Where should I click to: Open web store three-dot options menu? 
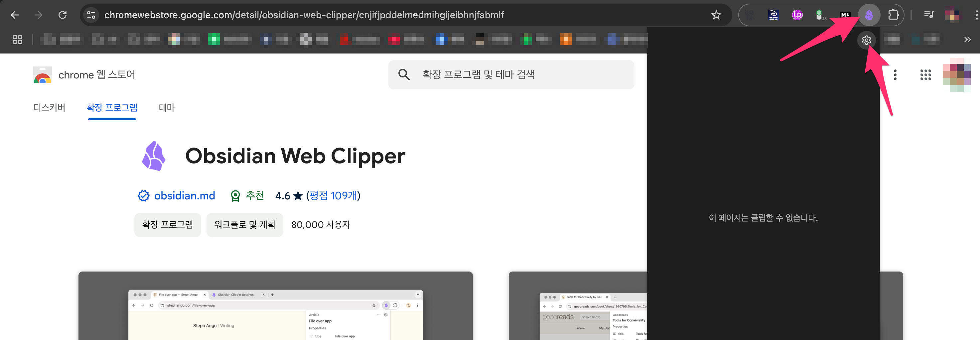click(x=895, y=74)
